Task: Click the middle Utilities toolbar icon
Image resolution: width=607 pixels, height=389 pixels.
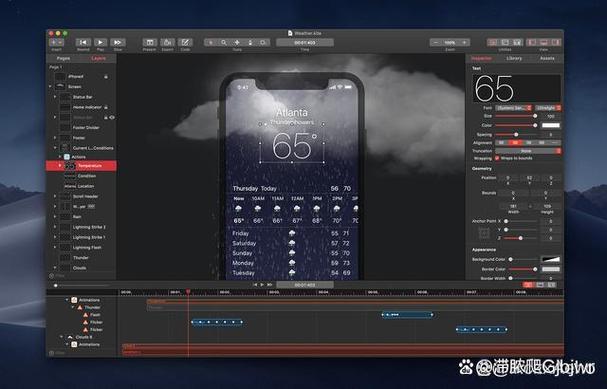Action: [x=505, y=42]
